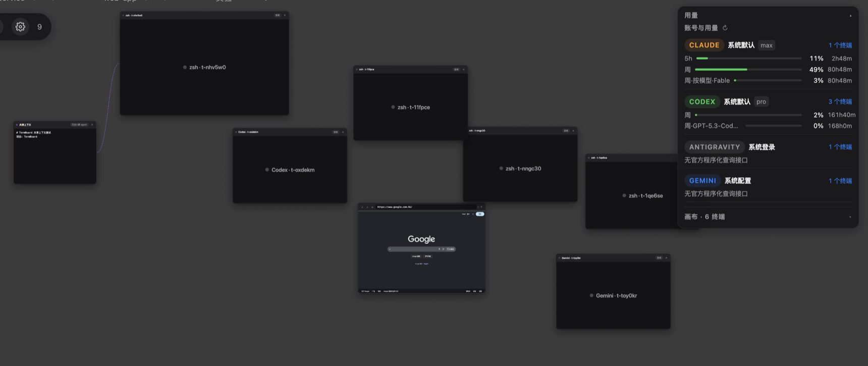This screenshot has height=366, width=868.
Task: Open Claude's 1 个终端 link
Action: [x=840, y=45]
